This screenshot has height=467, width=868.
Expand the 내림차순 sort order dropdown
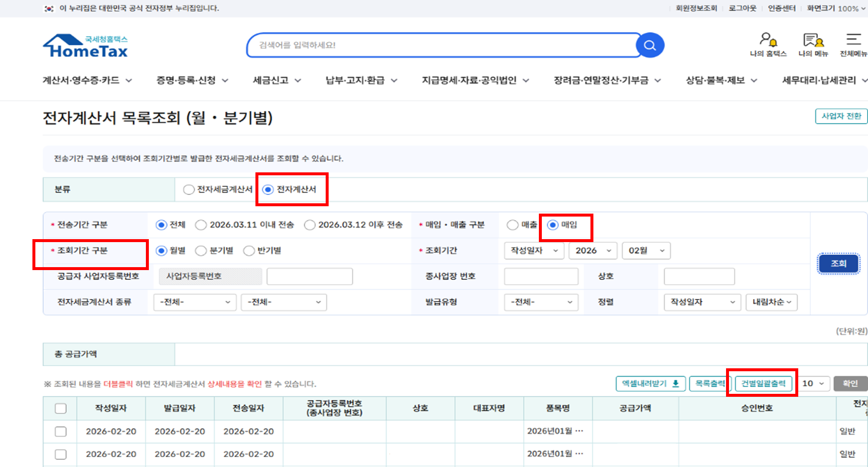[x=771, y=302]
